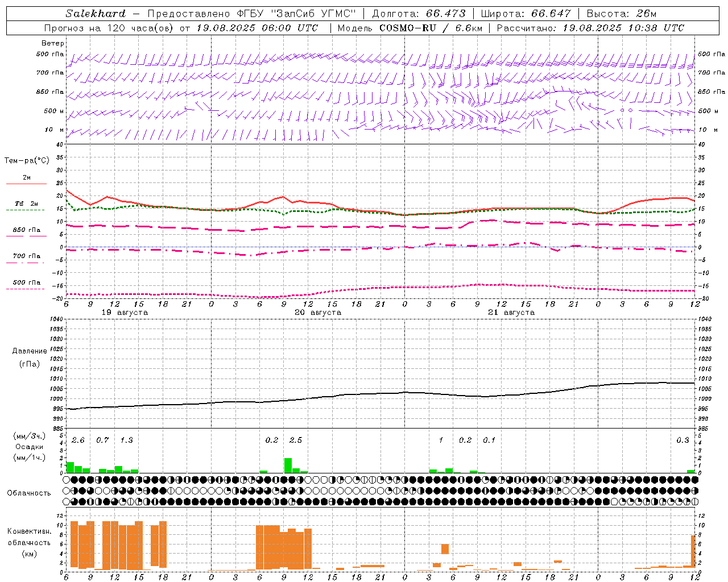Click the '21 августа' date label
This screenshot has height=582, width=728.
511,313
